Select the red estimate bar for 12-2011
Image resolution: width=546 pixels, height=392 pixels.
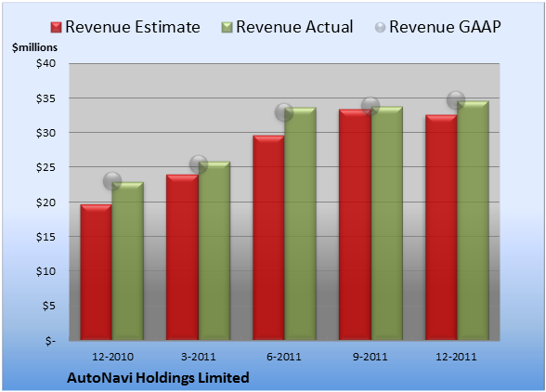(441, 228)
